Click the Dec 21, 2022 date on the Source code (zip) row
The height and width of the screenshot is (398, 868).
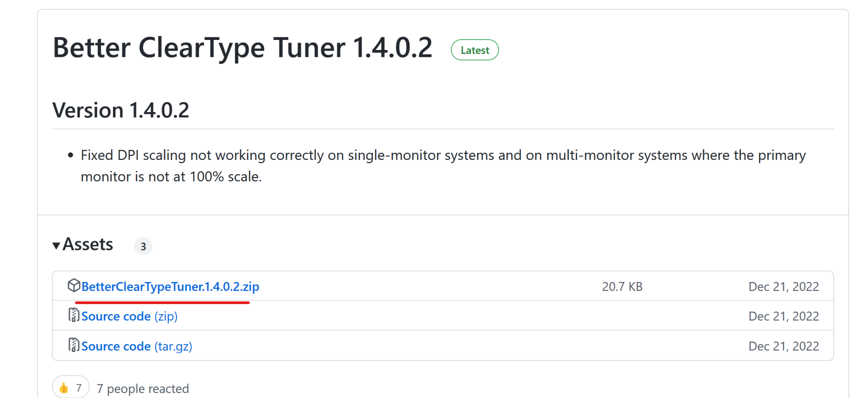(784, 316)
